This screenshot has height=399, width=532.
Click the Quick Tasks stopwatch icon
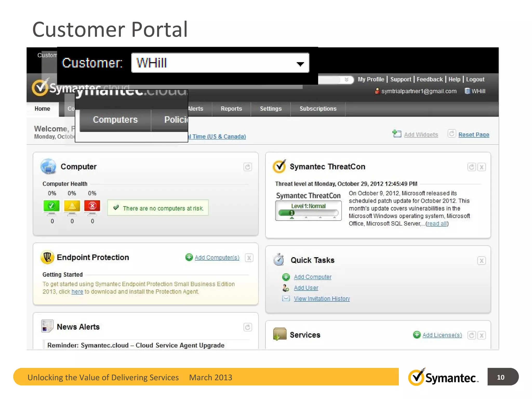click(x=279, y=260)
